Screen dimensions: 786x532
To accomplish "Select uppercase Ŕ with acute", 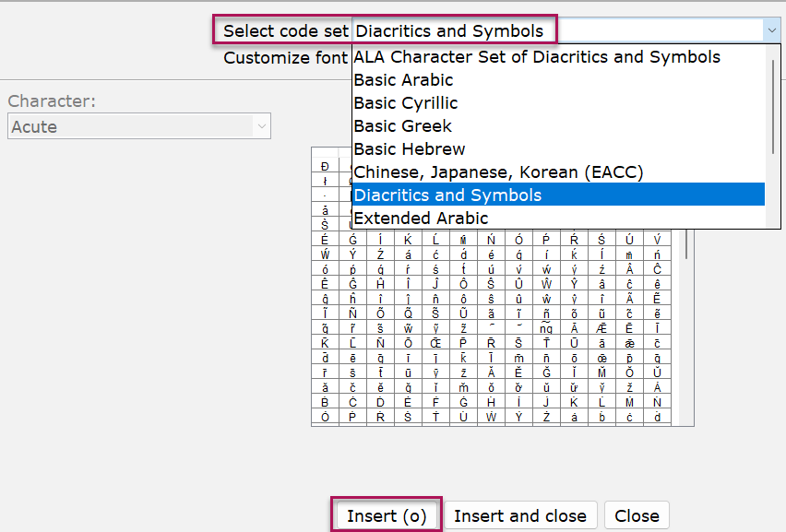I will pos(574,240).
